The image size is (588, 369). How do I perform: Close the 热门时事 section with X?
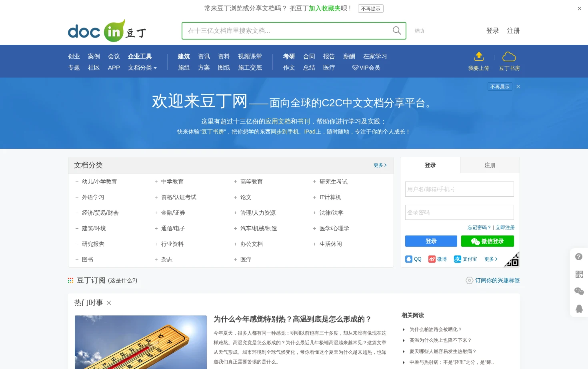(x=109, y=303)
